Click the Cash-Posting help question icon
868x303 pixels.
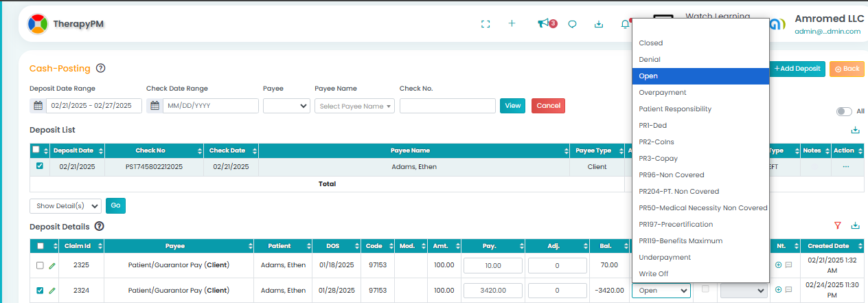[100, 68]
